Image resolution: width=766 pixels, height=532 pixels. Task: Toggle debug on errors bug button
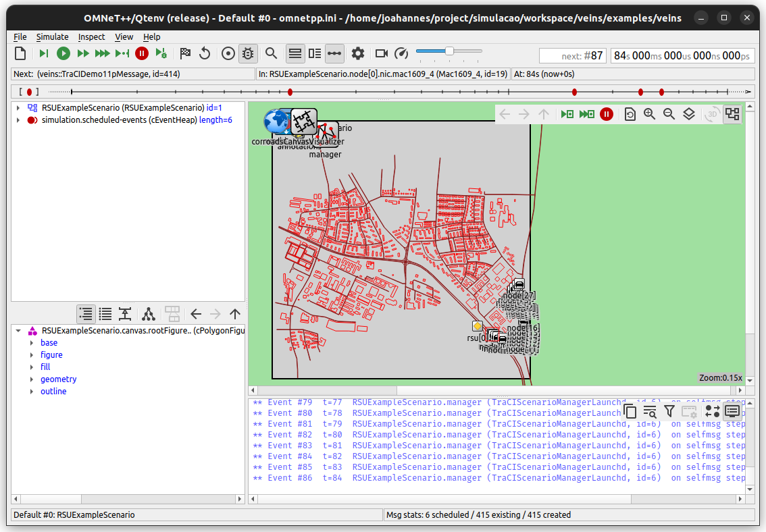(x=248, y=54)
